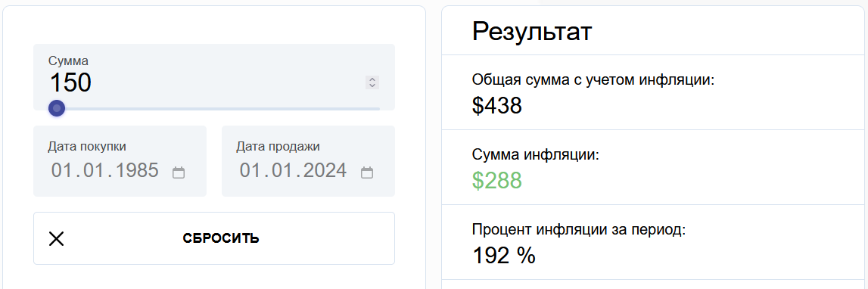Viewport: 868px width, 289px height.
Task: Open the calendar picker for Дата продажи
Action: (x=366, y=172)
